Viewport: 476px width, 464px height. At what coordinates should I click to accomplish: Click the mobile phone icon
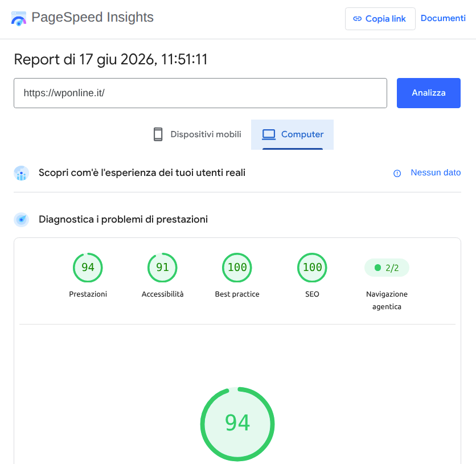point(158,134)
